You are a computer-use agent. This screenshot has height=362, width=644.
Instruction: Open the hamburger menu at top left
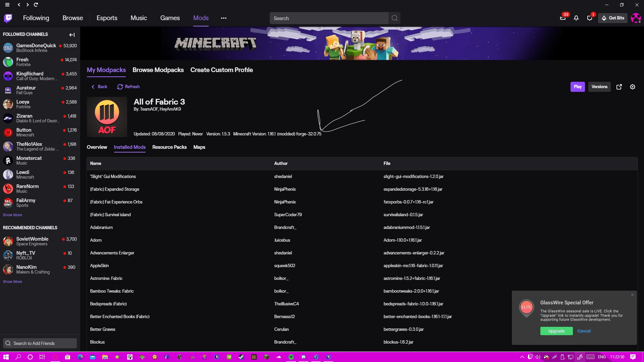point(7,5)
